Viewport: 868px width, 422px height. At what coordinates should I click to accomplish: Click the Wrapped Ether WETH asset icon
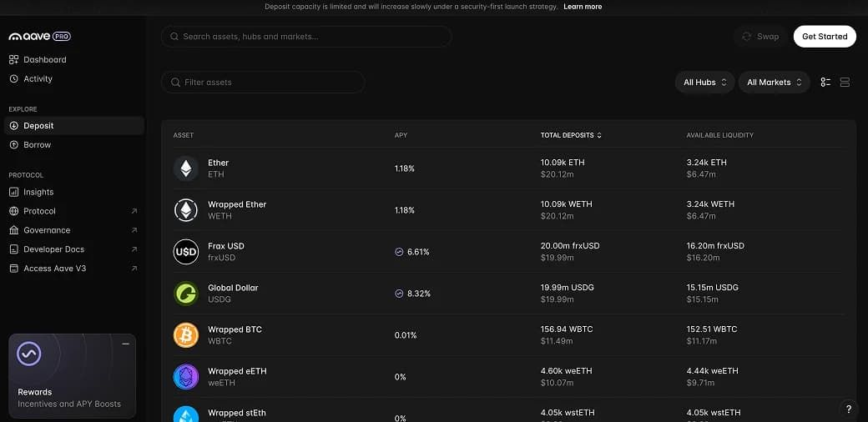pyautogui.click(x=186, y=210)
